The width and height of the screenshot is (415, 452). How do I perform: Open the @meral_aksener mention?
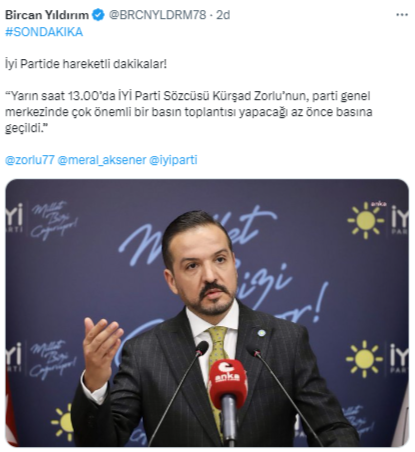point(102,160)
